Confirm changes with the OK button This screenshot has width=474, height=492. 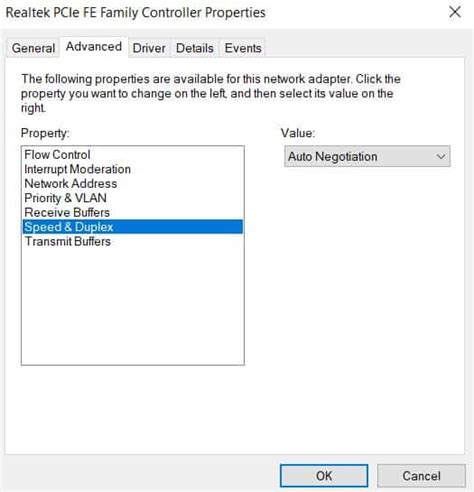coord(324,476)
